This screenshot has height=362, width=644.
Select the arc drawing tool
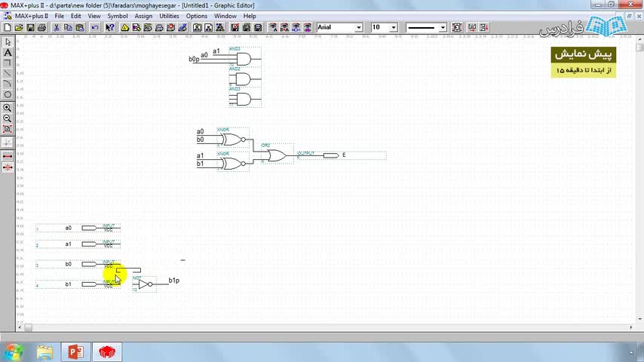pos(8,84)
